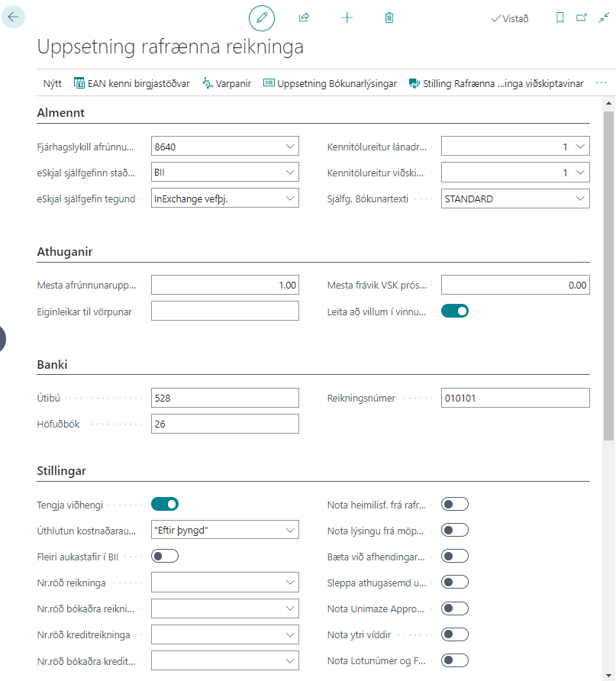Turn on the Nota ytri víddir toggle

[x=455, y=634]
